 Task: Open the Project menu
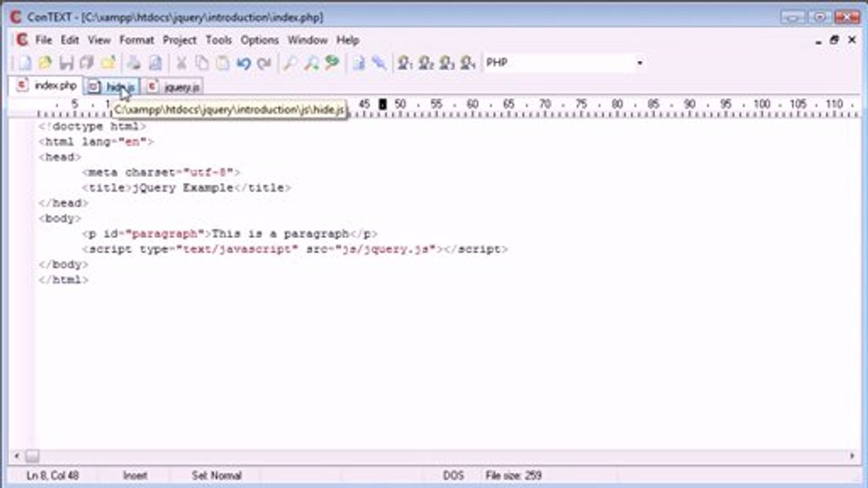[180, 40]
